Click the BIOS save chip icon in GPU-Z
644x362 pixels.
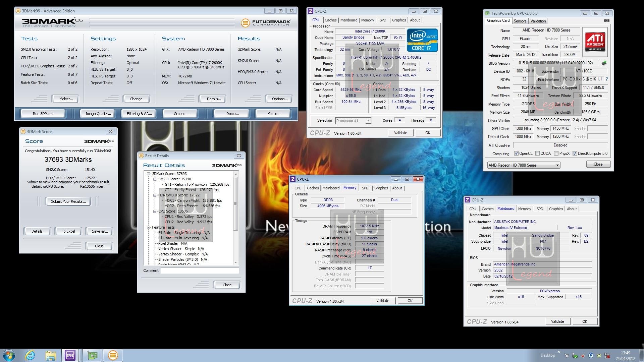point(604,63)
